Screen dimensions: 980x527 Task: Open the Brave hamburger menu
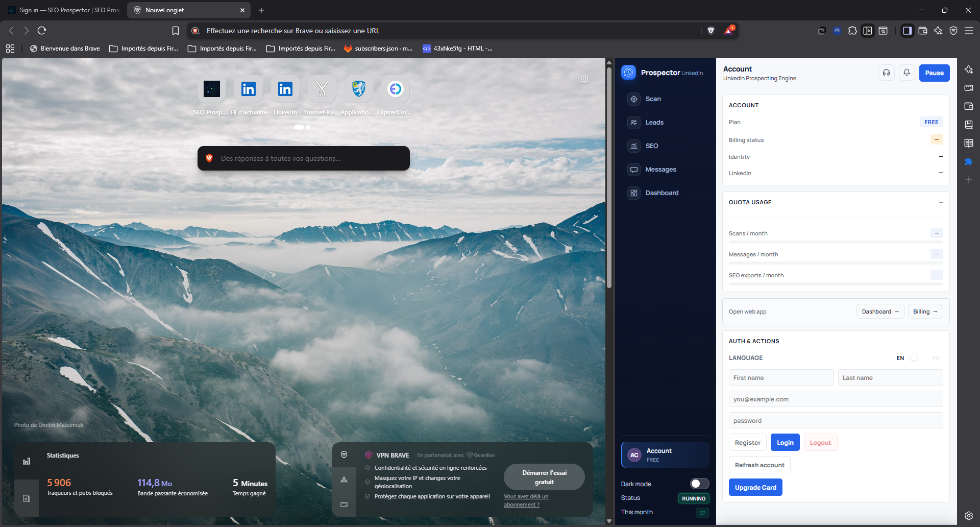pos(969,31)
